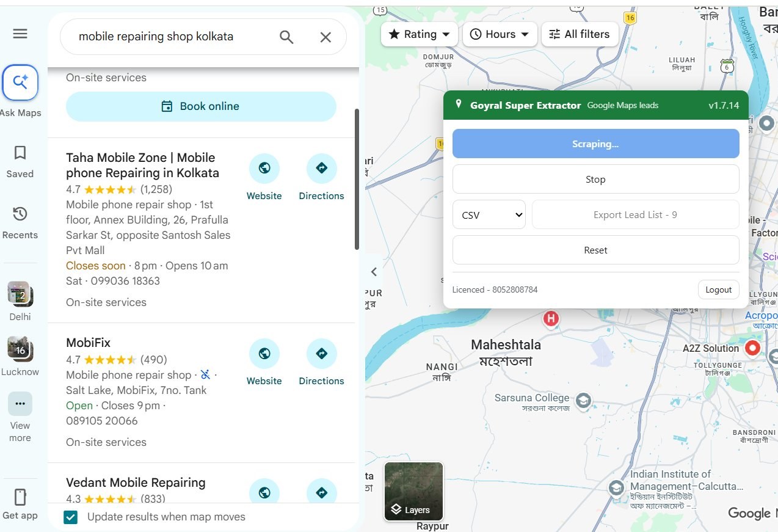Screen dimensions: 778x532
Task: Click version label v1.7.14
Action: 724,105
